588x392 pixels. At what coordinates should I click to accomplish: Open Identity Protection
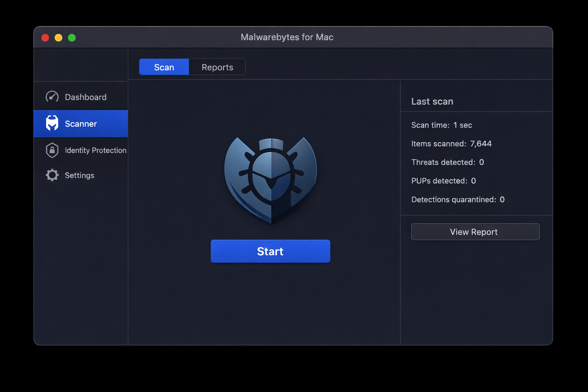[x=81, y=150]
